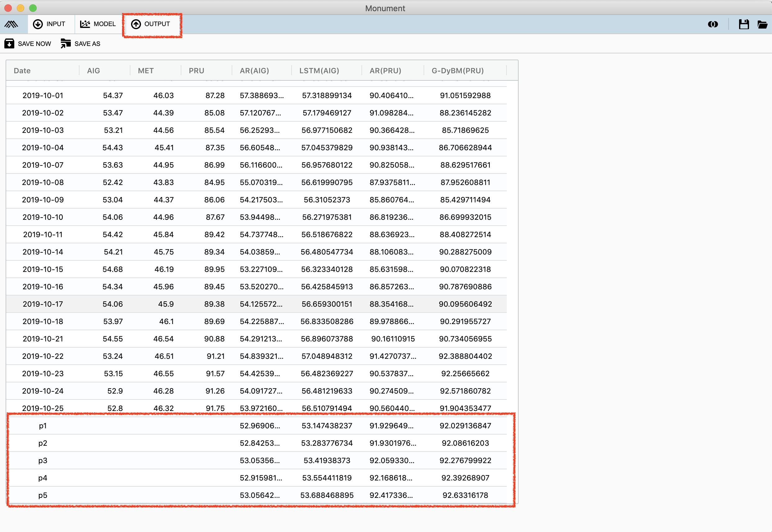
Task: Click AIG value 52.9 on 2019-10-24
Action: pyautogui.click(x=115, y=391)
